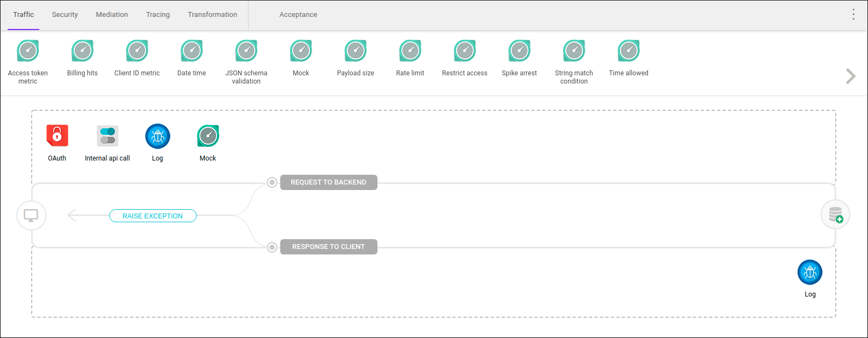Choose the Rate limit interceptor icon

410,51
